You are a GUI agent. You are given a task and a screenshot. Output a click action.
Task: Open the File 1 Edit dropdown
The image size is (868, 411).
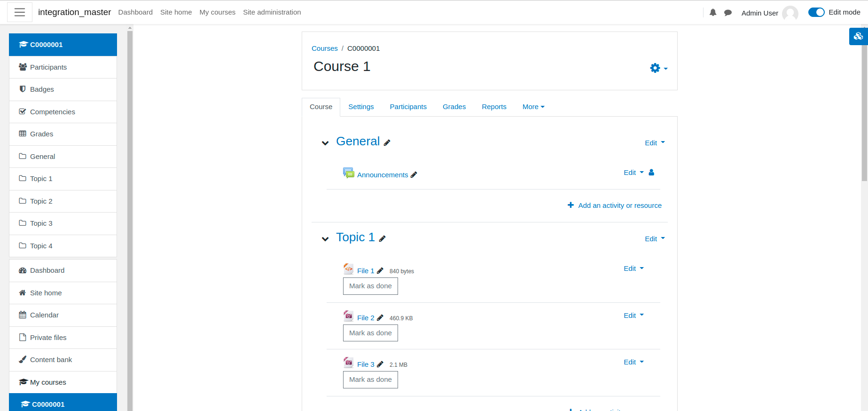click(633, 269)
